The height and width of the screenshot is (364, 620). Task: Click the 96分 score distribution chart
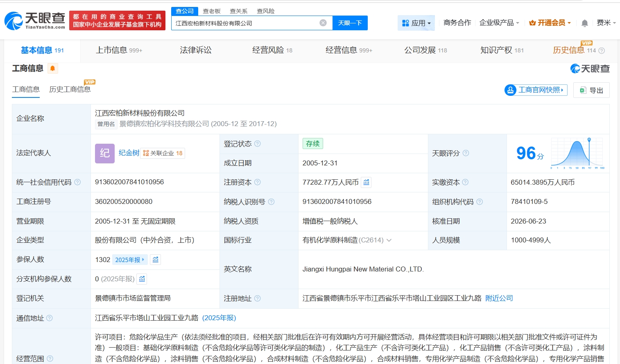[577, 153]
